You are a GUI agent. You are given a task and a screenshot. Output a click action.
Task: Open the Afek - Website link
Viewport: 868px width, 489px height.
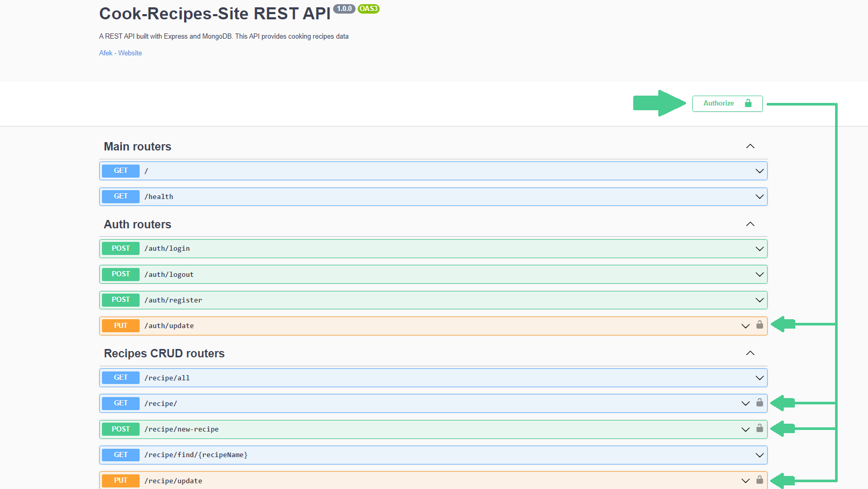(120, 53)
